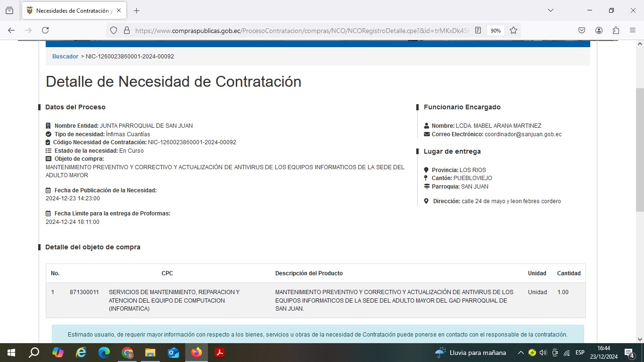Open the Firefox account profile icon
This screenshot has width=644, height=362.
pos(599,30)
